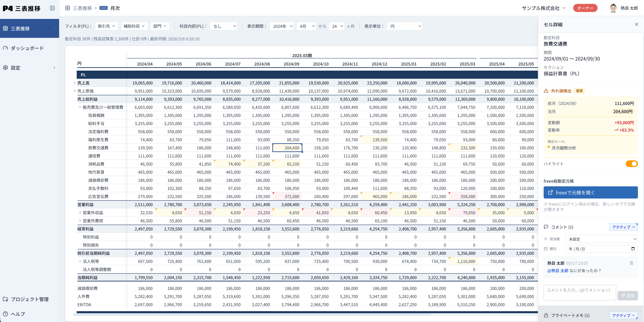644x322 pixels.
Task: Close the セル詳細 panel
Action: coord(636,24)
